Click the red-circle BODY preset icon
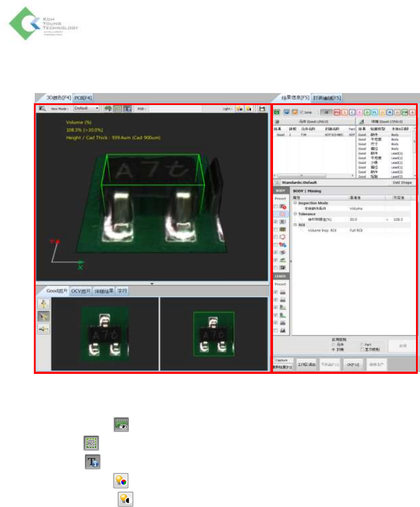The image size is (420, 507). coord(283,206)
